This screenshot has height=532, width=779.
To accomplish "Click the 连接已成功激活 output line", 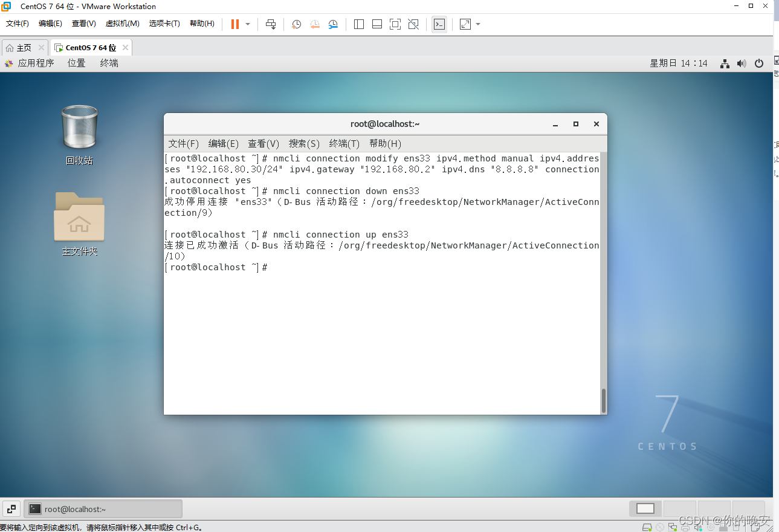I will click(382, 245).
